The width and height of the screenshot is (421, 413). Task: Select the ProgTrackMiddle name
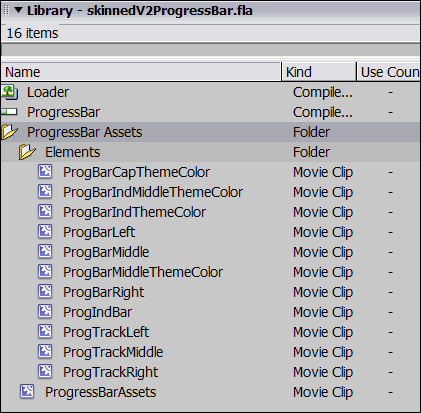click(x=113, y=352)
